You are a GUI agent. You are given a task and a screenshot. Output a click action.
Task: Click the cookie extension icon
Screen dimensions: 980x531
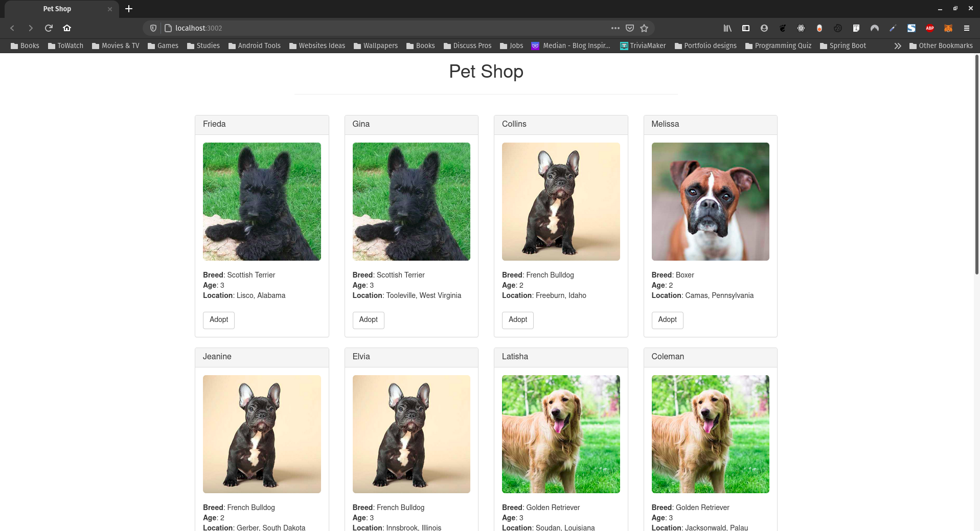[838, 28]
